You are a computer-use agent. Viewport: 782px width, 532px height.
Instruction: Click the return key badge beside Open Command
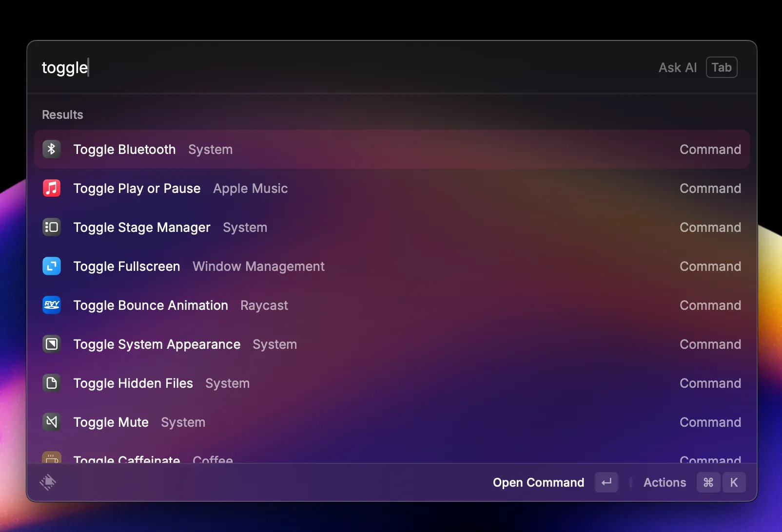pos(606,482)
